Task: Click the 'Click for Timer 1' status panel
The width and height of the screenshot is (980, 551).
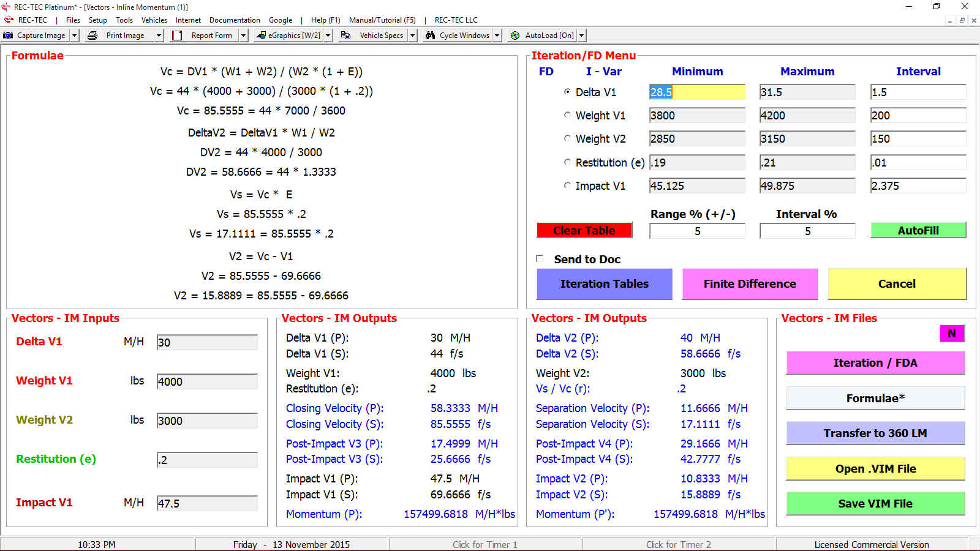Action: click(x=485, y=544)
